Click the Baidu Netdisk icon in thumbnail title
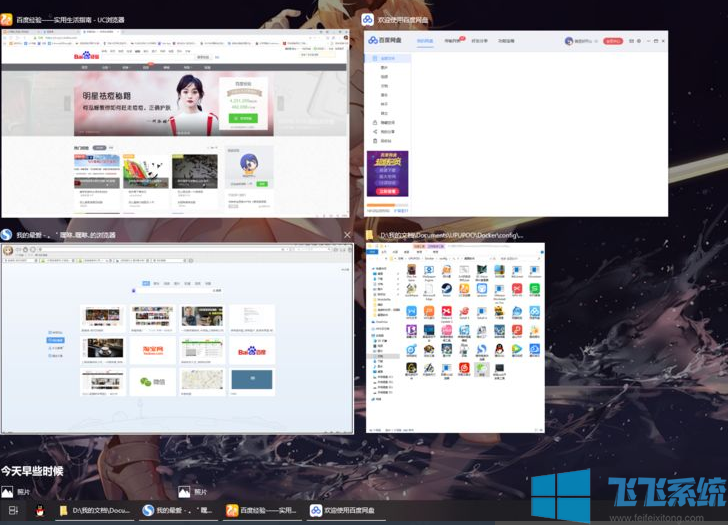728x525 pixels. [368, 19]
